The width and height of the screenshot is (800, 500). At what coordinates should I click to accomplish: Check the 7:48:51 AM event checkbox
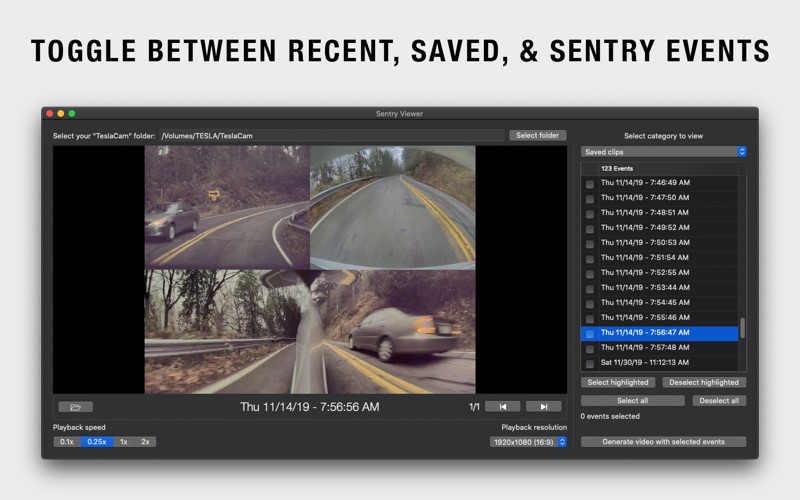[x=590, y=214]
